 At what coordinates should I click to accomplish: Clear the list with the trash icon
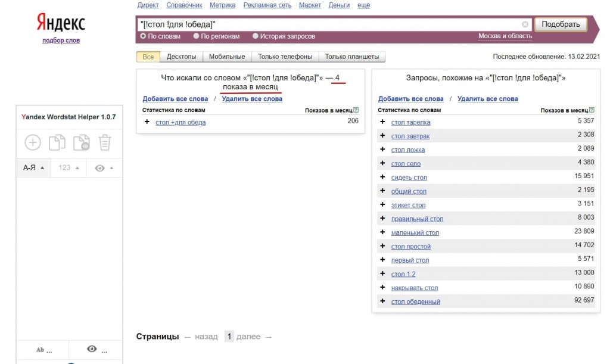[x=104, y=142]
